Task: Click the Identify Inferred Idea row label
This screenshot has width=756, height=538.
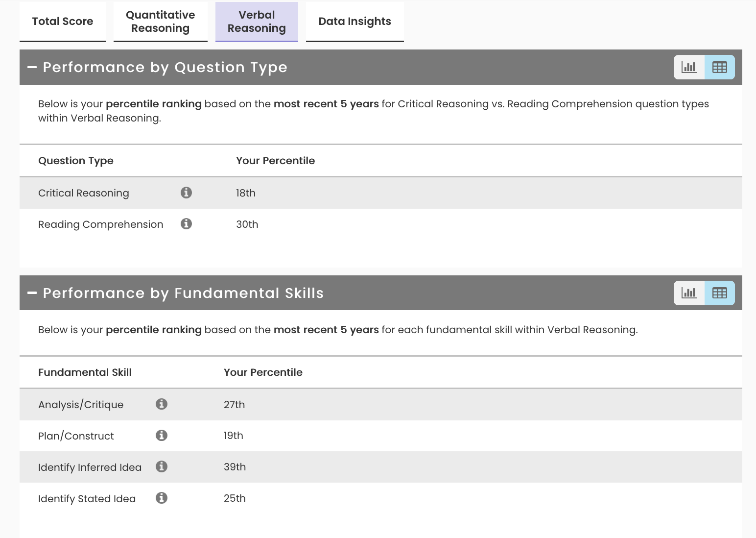Action: [90, 467]
